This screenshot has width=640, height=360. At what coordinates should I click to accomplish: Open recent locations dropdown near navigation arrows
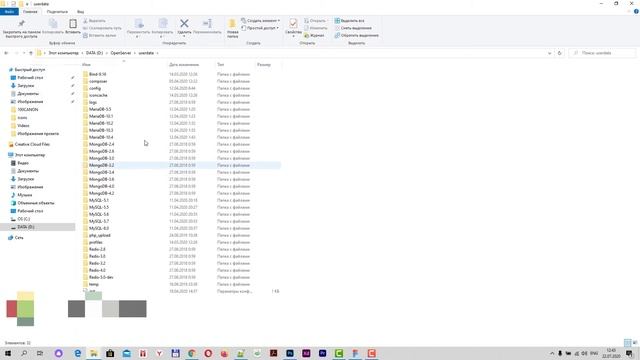(24, 53)
